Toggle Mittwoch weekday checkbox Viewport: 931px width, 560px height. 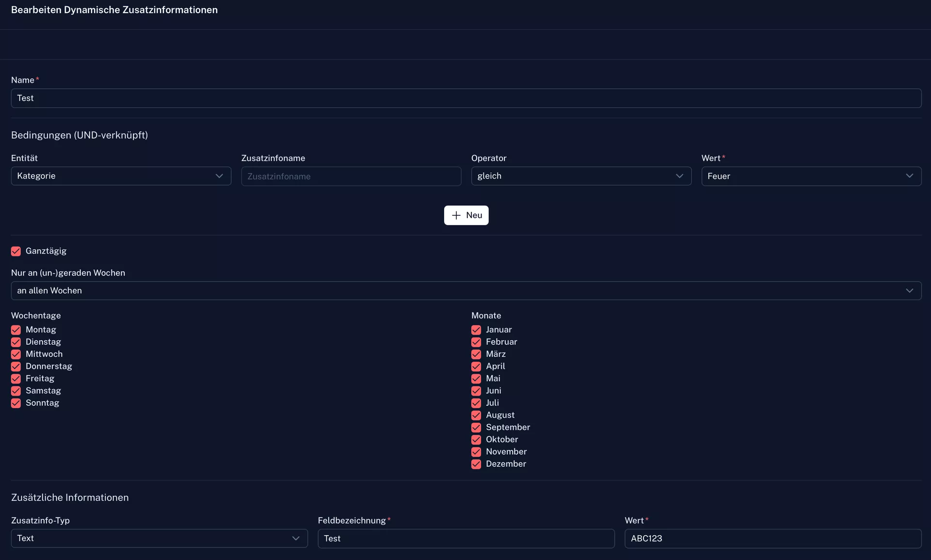[x=16, y=354]
